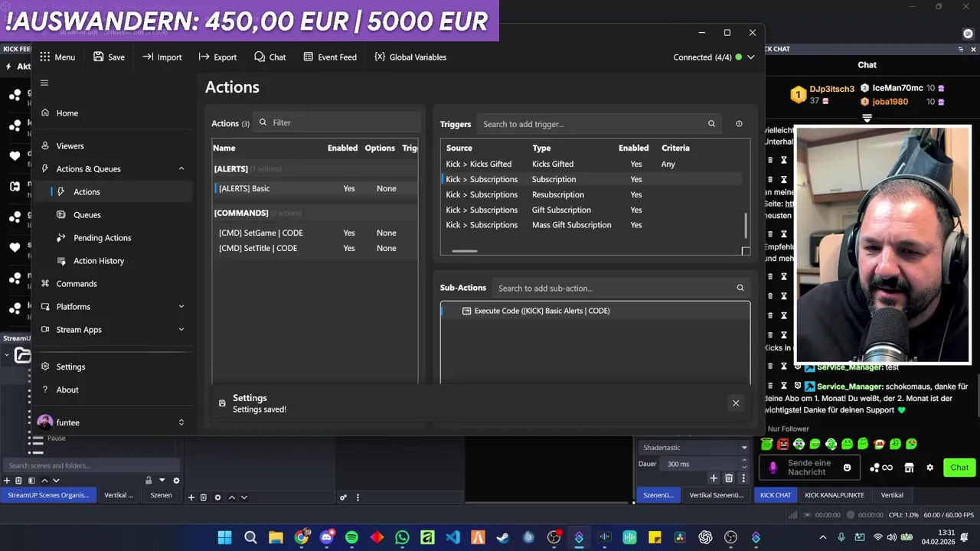Viewport: 980px width, 551px height.
Task: Delete the transition with the trash icon
Action: (729, 478)
